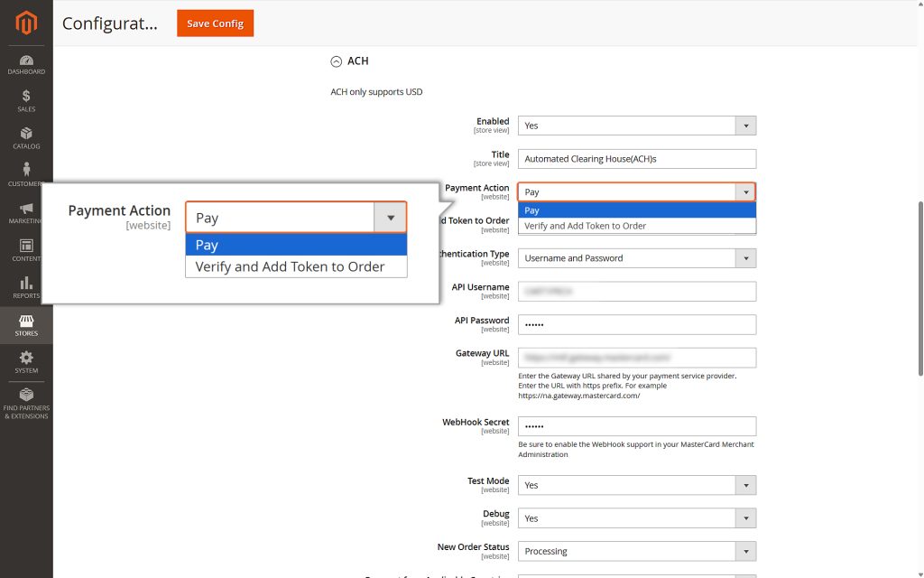
Task: Open the Stores section
Action: pyautogui.click(x=26, y=325)
